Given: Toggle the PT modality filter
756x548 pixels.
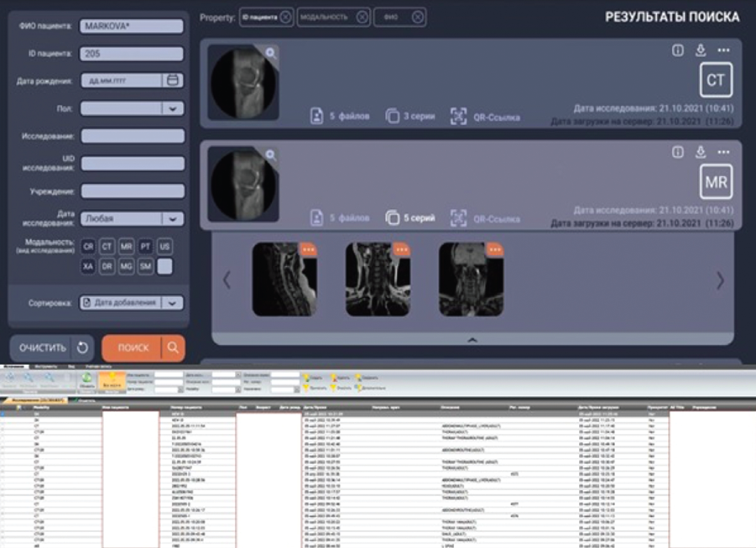Looking at the screenshot, I should click(x=146, y=247).
